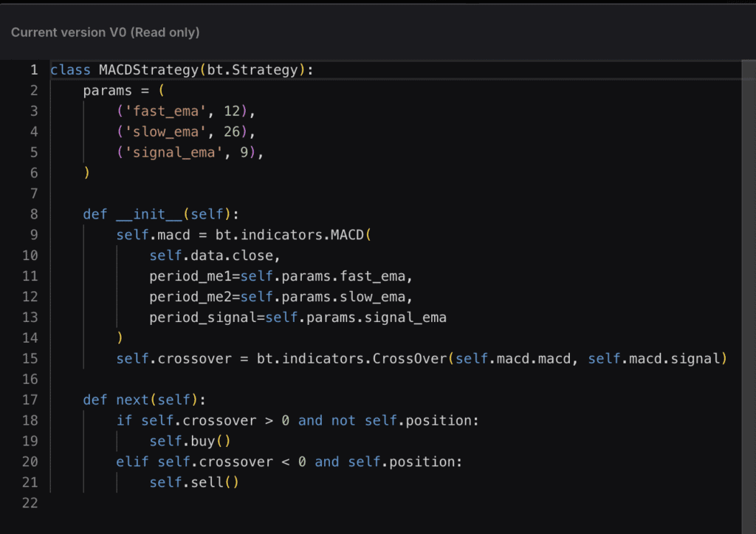
Task: Place cursor on 'fast_ema' string
Action: (165, 112)
